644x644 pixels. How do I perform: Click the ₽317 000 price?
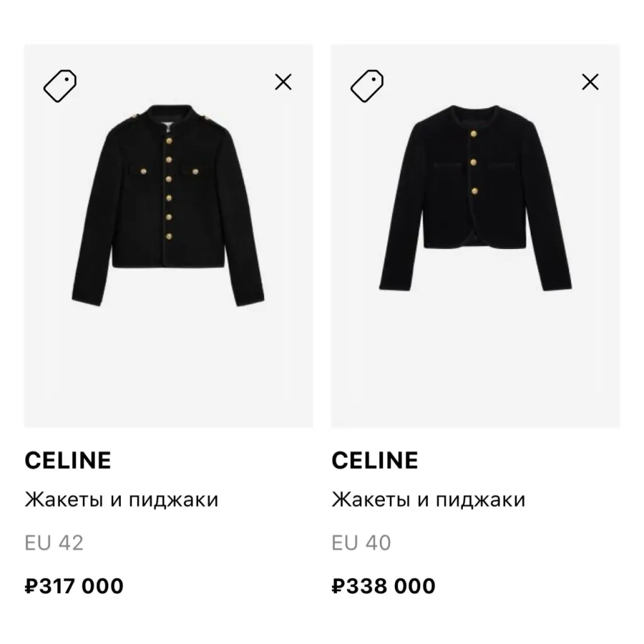[74, 586]
